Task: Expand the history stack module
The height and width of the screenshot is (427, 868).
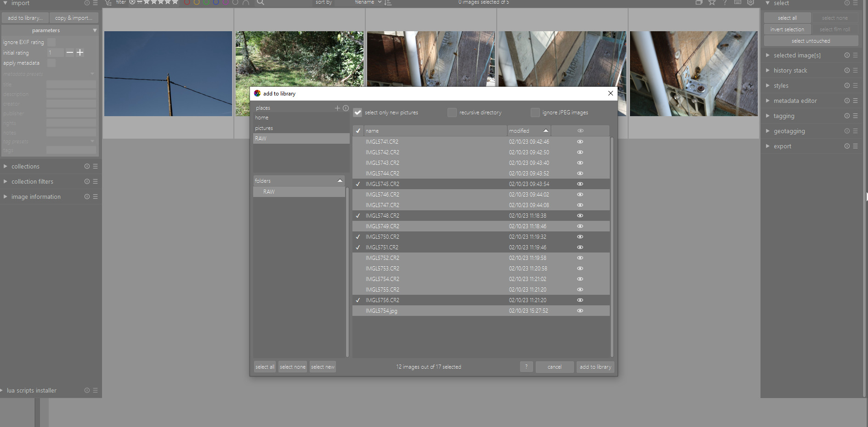Action: [x=790, y=71]
